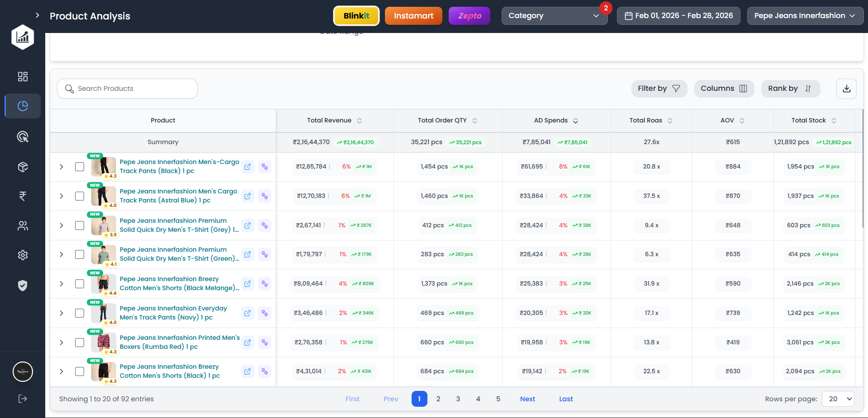Open the dashboard grid icon in sidebar

23,76
